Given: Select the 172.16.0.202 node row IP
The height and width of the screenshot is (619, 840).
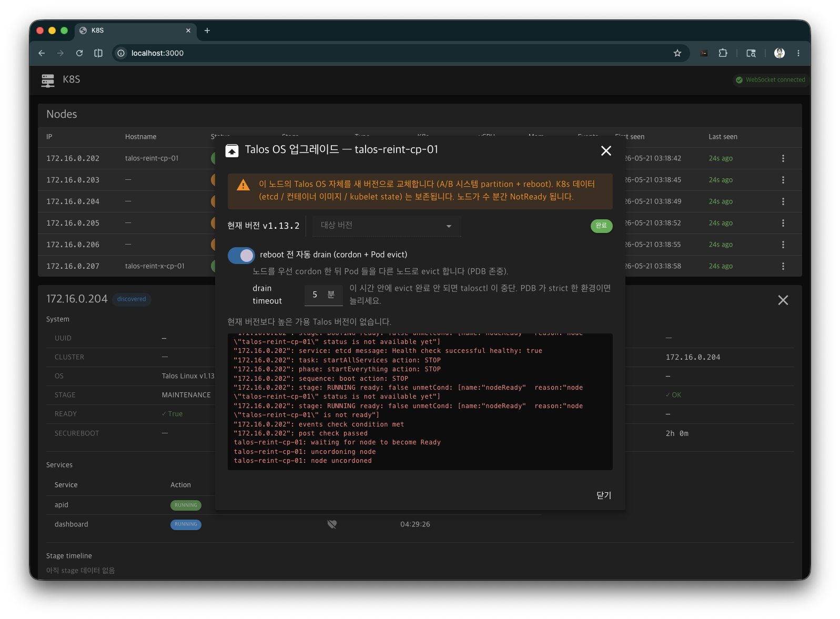Looking at the screenshot, I should (x=73, y=158).
